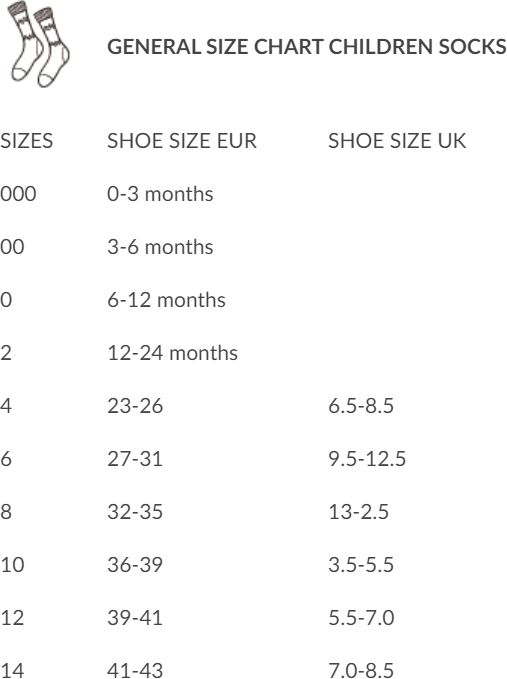
Task: Click EUR shoe size 36-39
Action: pos(135,565)
